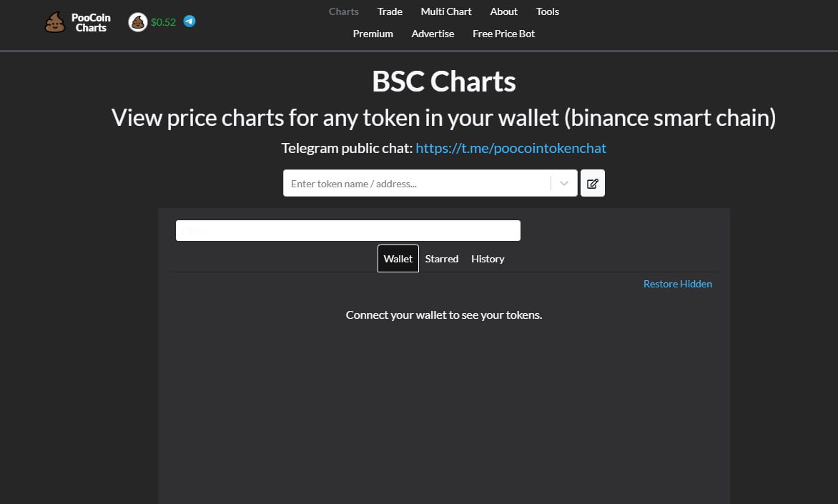Expand the token search dropdown arrow
The image size is (838, 504).
coord(564,183)
